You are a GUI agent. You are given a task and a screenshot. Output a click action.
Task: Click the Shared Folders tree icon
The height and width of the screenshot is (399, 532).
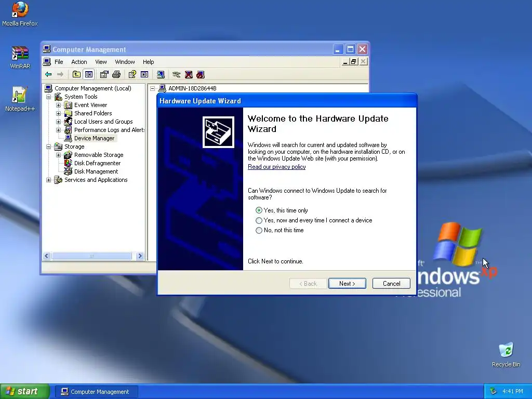click(68, 113)
